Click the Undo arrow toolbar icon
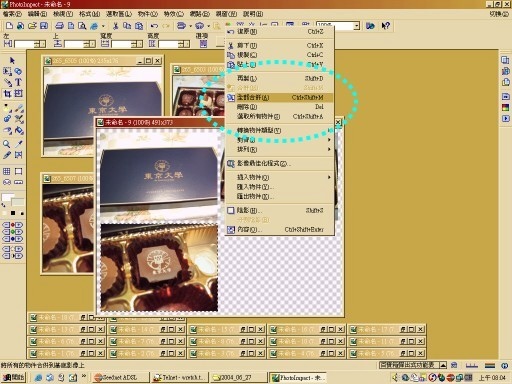The width and height of the screenshot is (512, 384). click(x=154, y=26)
